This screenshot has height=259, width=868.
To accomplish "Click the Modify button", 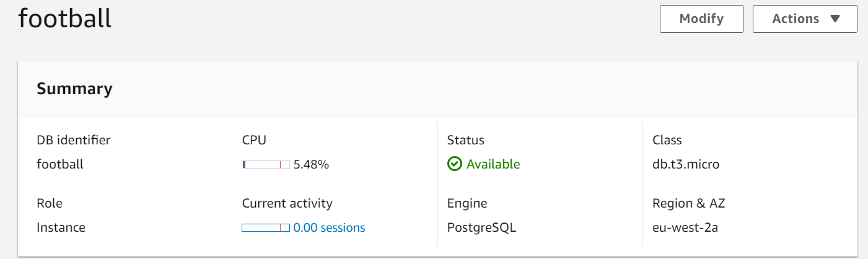I will point(701,19).
